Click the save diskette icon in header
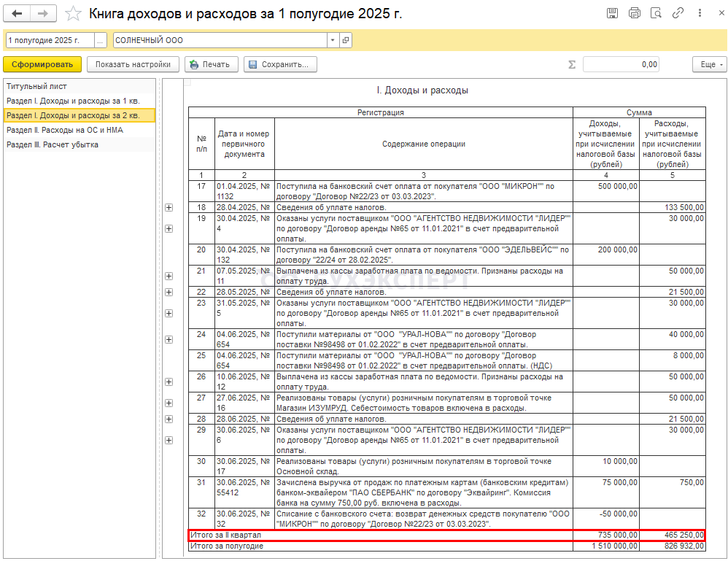This screenshot has height=561, width=728. tap(613, 13)
